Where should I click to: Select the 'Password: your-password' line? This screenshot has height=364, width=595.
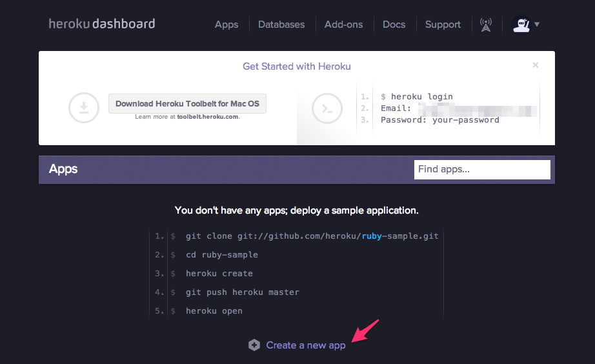(440, 120)
